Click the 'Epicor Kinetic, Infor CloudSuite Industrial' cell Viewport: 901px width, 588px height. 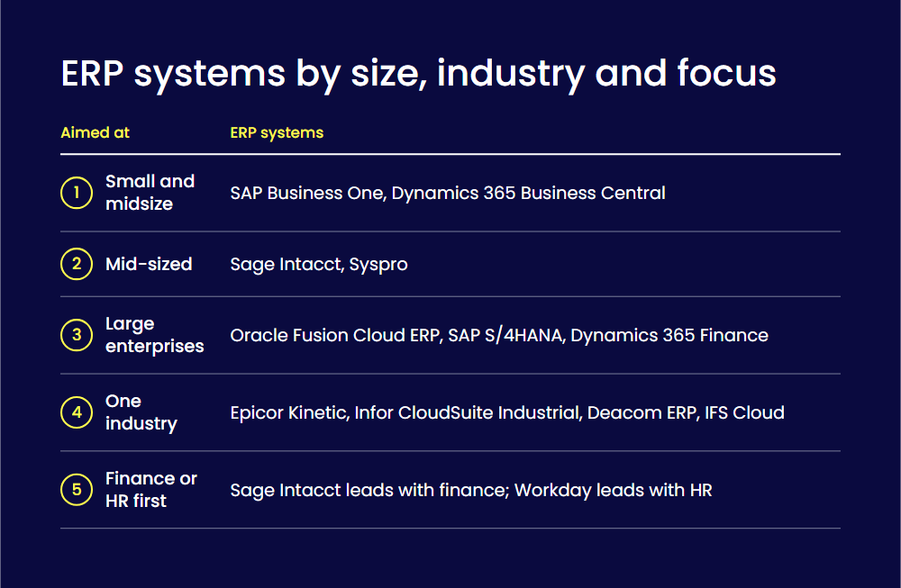tap(506, 413)
